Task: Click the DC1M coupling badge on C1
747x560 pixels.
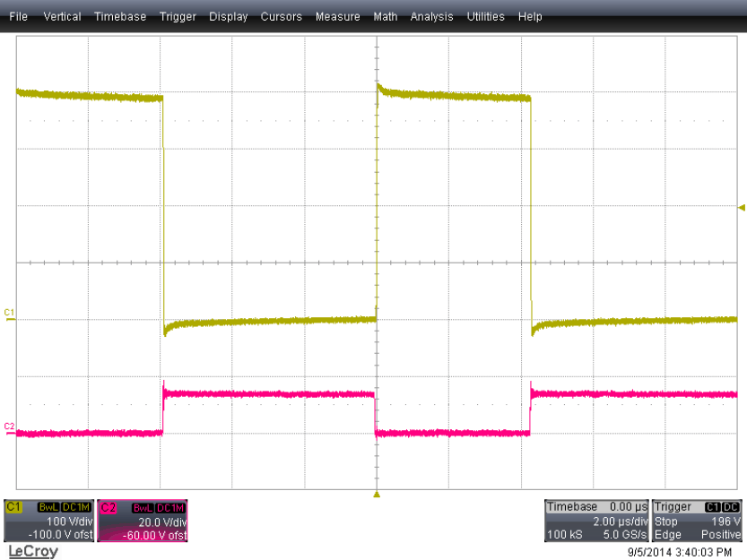Action: click(x=75, y=507)
